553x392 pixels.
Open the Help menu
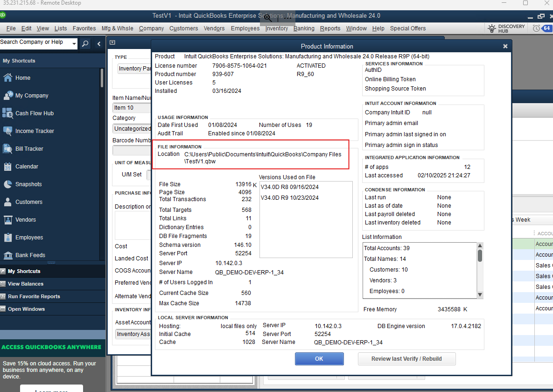tap(378, 28)
